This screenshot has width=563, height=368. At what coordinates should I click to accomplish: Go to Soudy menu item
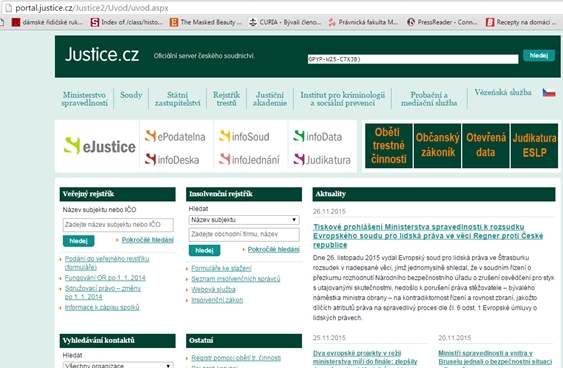(x=131, y=95)
